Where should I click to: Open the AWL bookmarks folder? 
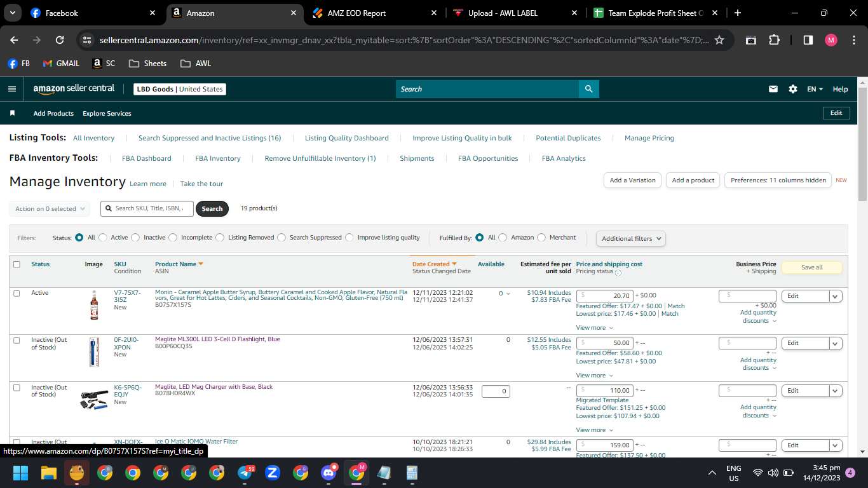[x=196, y=64]
